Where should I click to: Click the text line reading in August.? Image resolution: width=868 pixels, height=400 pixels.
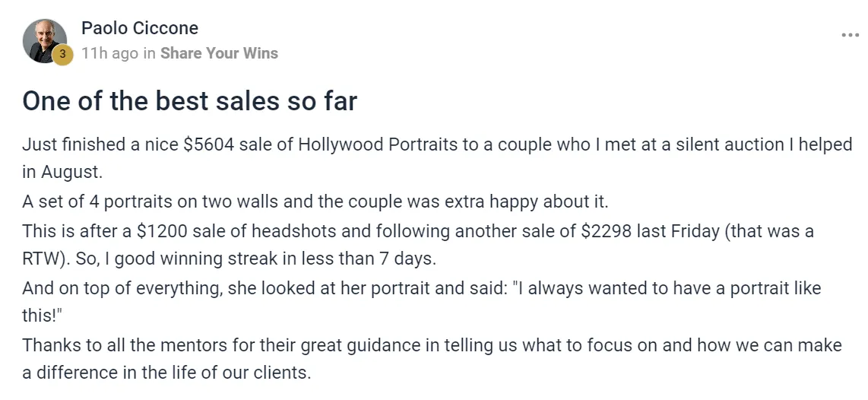click(62, 173)
